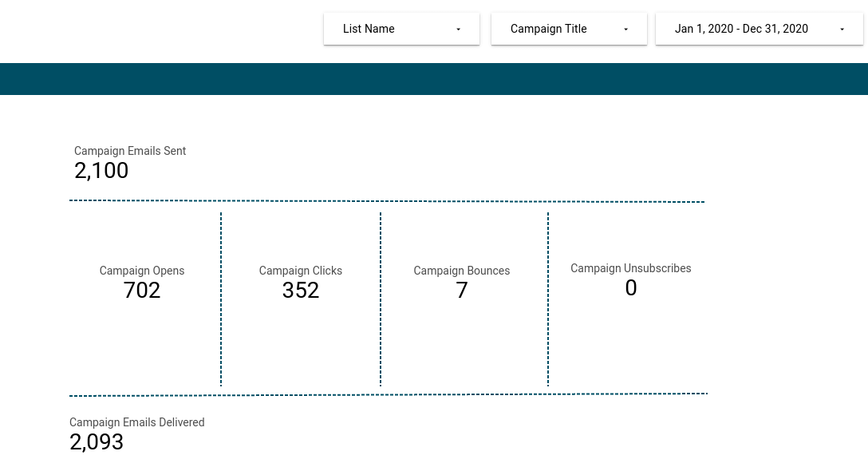This screenshot has height=475, width=868.
Task: Click the Campaign Title dropdown chevron
Action: click(x=626, y=30)
